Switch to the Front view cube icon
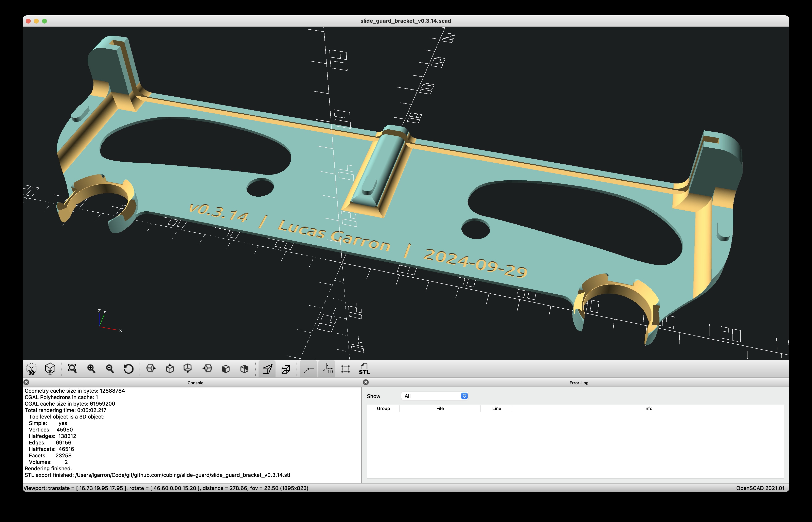The image size is (812, 522). (x=226, y=369)
